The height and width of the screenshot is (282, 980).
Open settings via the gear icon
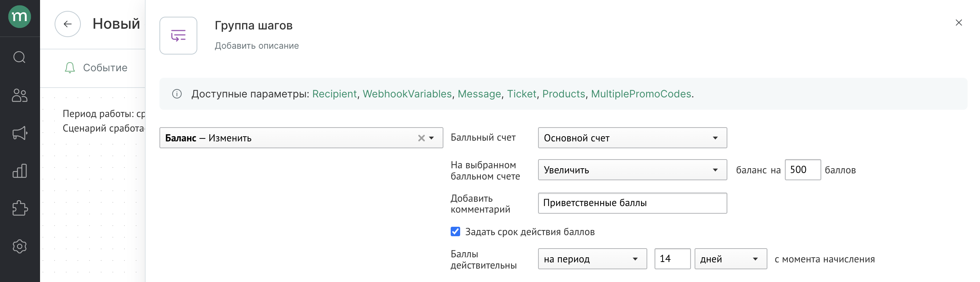pyautogui.click(x=19, y=246)
